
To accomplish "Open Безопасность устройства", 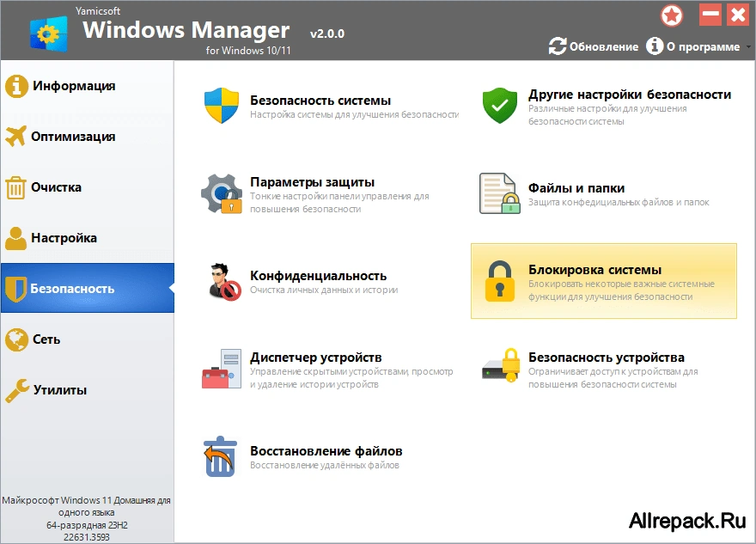I will 604,369.
